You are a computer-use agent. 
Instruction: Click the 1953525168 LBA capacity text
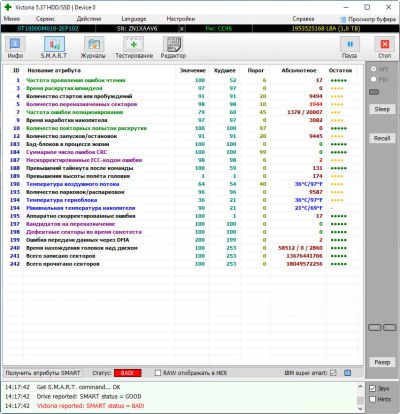[x=326, y=29]
